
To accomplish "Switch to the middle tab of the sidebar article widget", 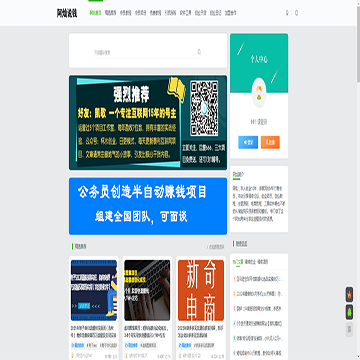I will (x=250, y=262).
